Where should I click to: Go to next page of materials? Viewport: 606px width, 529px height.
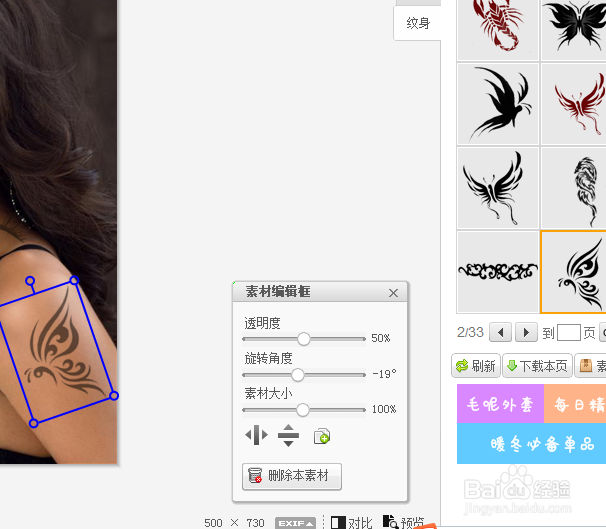(526, 332)
